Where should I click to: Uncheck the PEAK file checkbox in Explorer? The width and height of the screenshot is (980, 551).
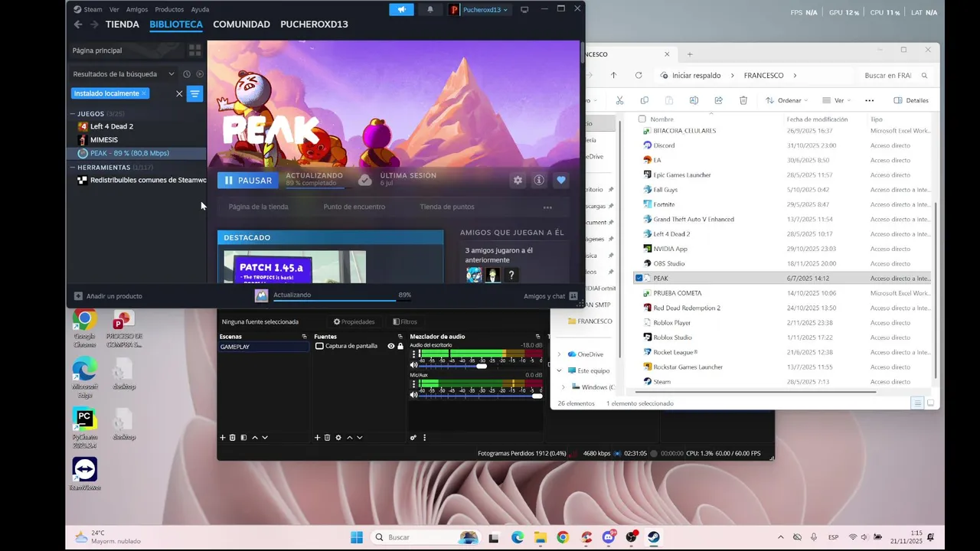(x=639, y=279)
